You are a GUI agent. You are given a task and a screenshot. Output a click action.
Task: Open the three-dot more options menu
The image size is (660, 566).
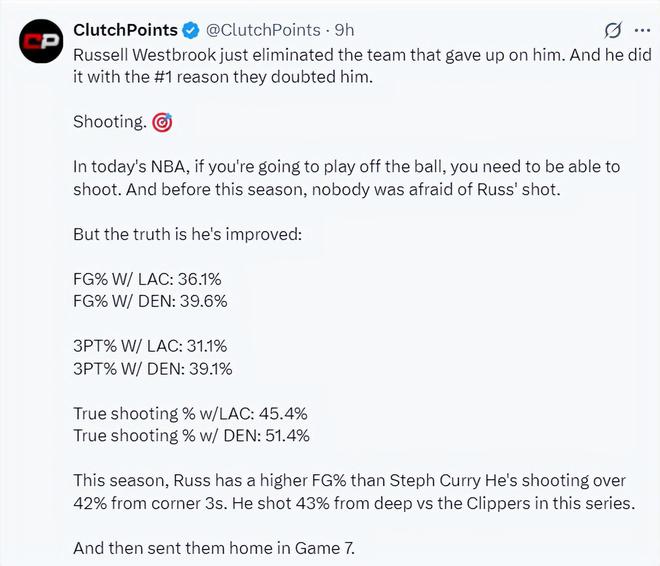(x=641, y=31)
